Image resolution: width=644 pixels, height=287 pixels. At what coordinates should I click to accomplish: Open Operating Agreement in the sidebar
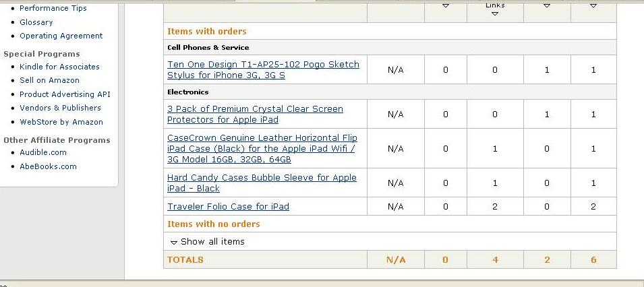pyautogui.click(x=61, y=36)
